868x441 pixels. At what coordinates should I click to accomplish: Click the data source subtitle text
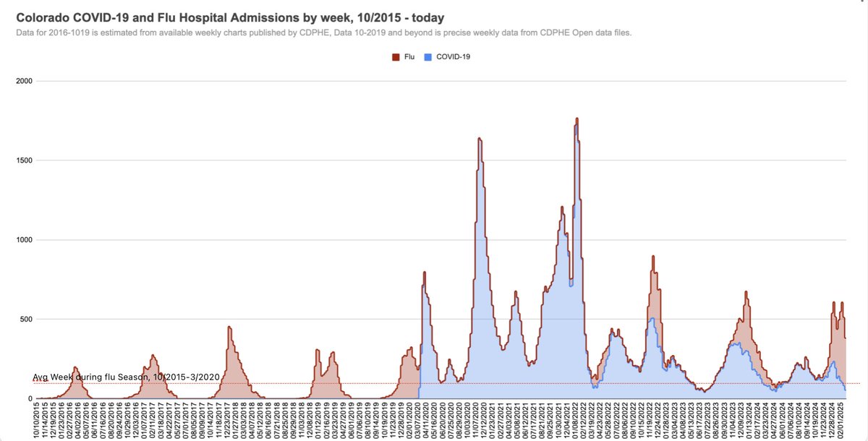(325, 33)
